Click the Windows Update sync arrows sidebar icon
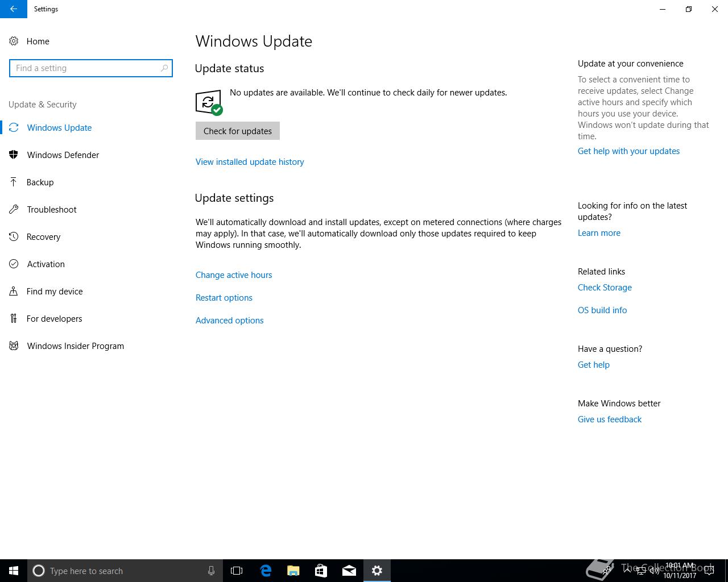This screenshot has height=582, width=728. pyautogui.click(x=14, y=127)
